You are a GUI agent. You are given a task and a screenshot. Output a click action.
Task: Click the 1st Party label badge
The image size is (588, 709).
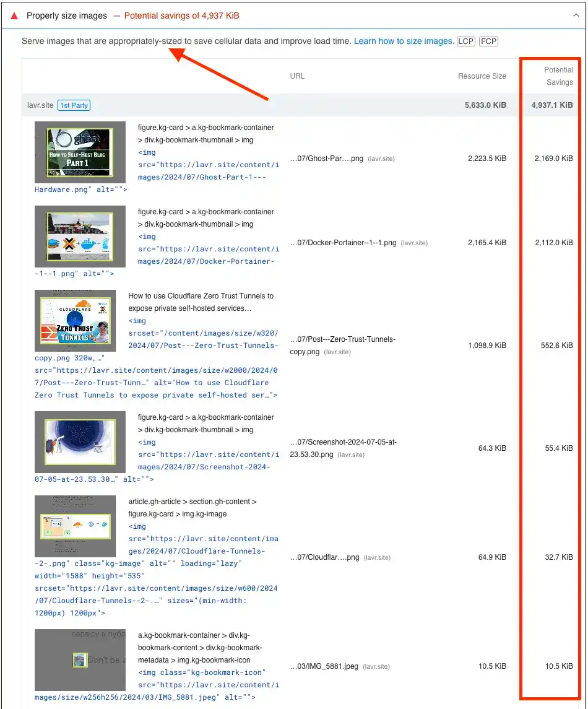[x=74, y=105]
